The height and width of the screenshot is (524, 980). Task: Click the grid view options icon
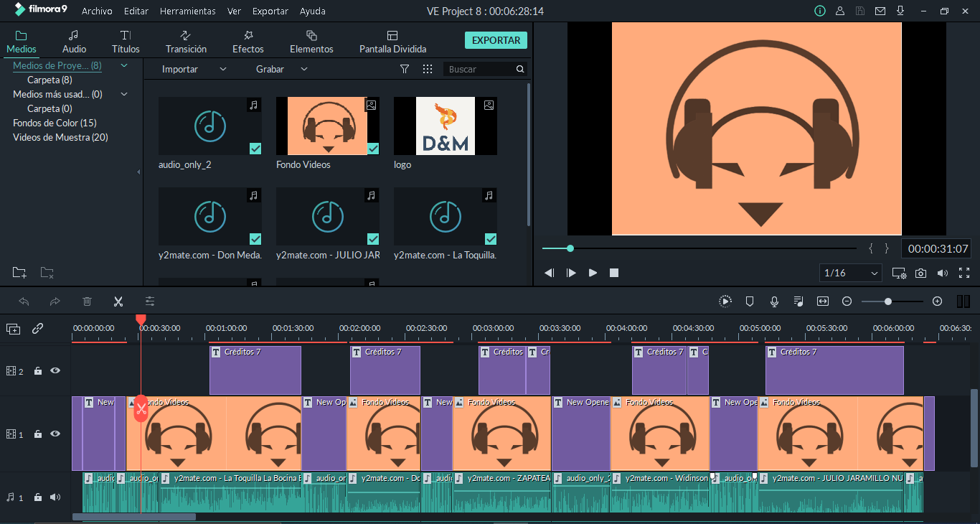[428, 69]
